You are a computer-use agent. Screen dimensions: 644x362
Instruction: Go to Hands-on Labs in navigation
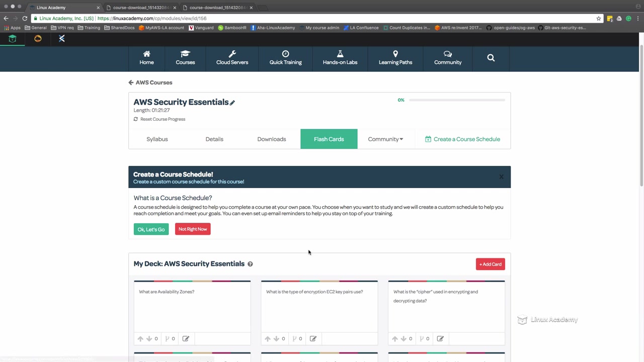click(340, 58)
